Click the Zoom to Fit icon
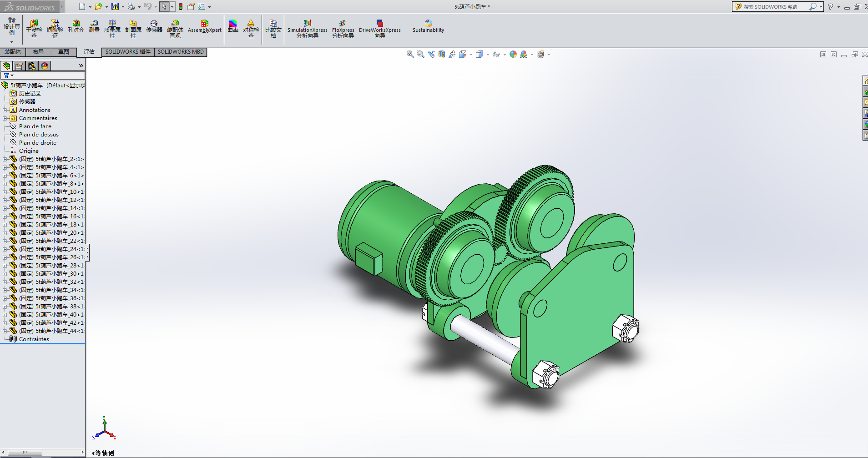 tap(410, 54)
